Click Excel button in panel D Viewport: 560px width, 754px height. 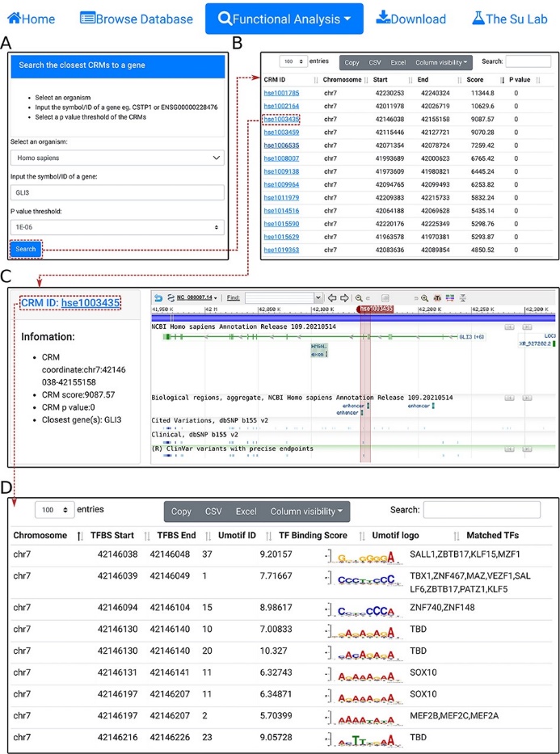tap(246, 512)
